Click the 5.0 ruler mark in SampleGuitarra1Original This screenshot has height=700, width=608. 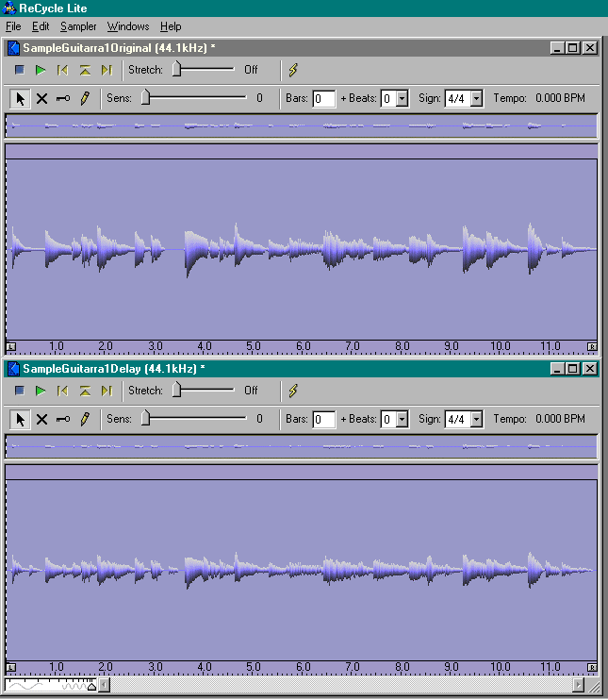[254, 346]
